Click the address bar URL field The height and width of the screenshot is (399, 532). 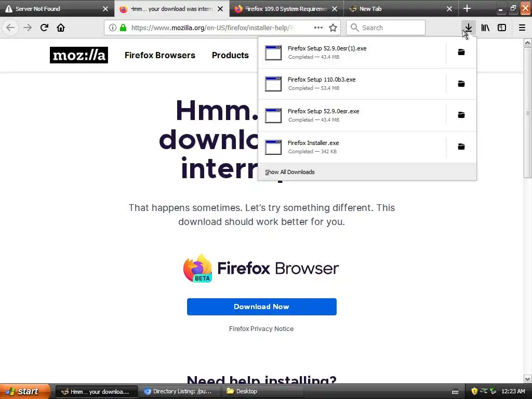click(x=212, y=28)
